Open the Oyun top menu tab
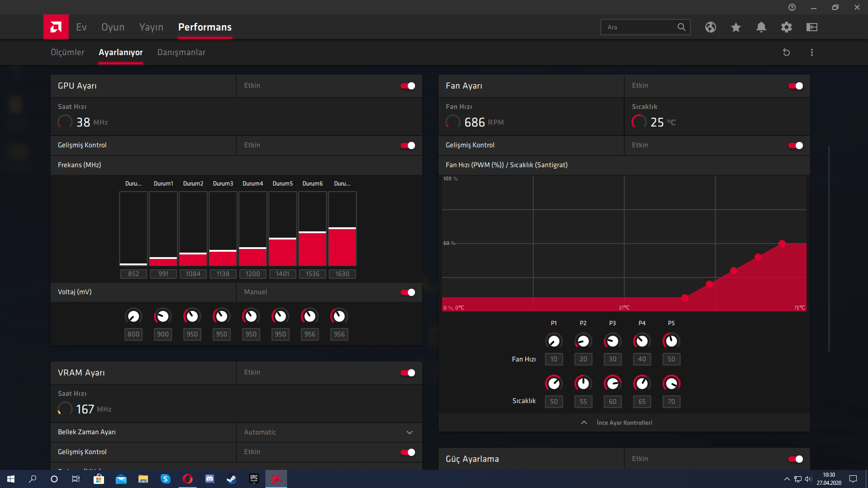 click(x=113, y=27)
